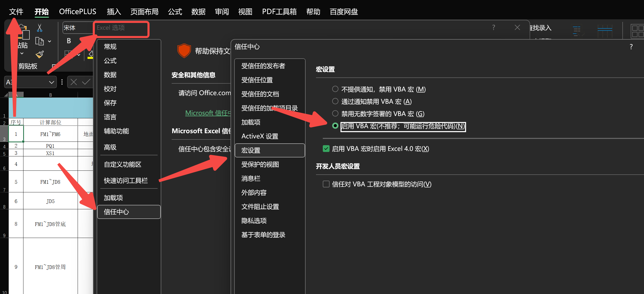Select 校对 in Excel Options sidebar
Screen dimensions: 644x294
click(x=129, y=89)
